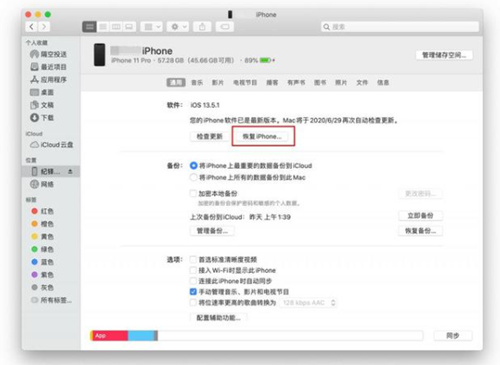This screenshot has height=365, width=500.
Task: Enable automatic sync when iPhone connected
Action: point(193,281)
